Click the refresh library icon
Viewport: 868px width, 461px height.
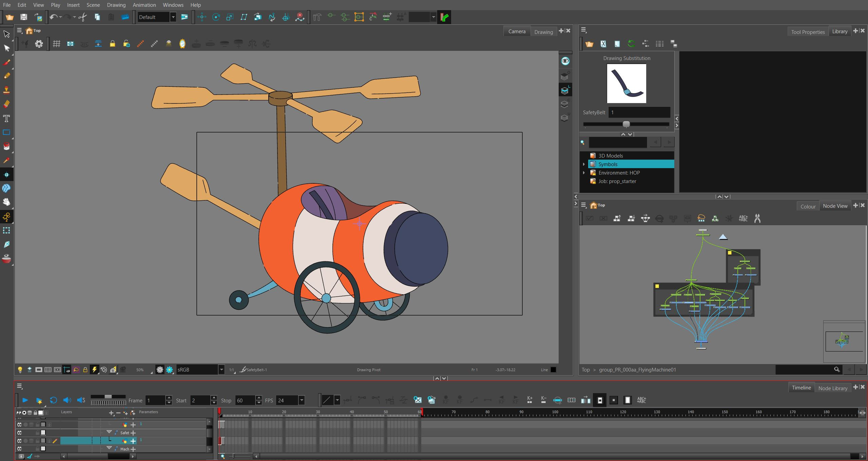(x=631, y=44)
